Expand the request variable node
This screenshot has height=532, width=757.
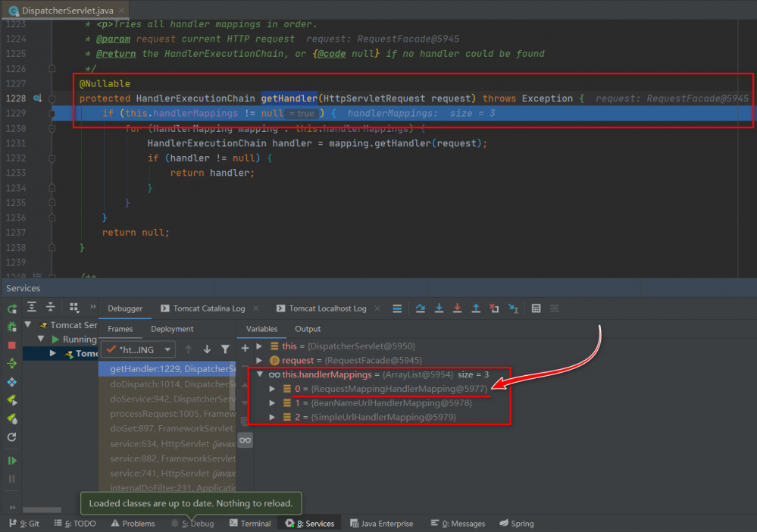pyautogui.click(x=261, y=360)
